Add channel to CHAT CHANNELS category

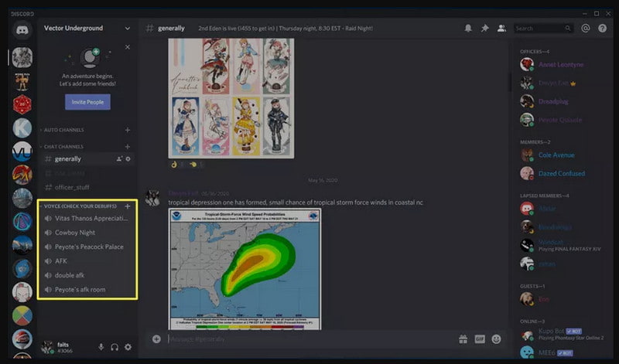tap(128, 147)
